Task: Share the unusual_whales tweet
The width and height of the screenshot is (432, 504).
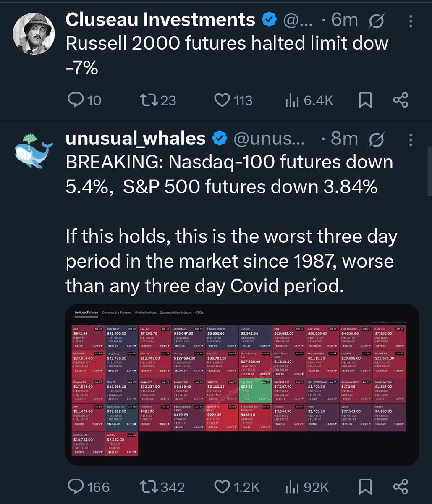Action: 400,487
